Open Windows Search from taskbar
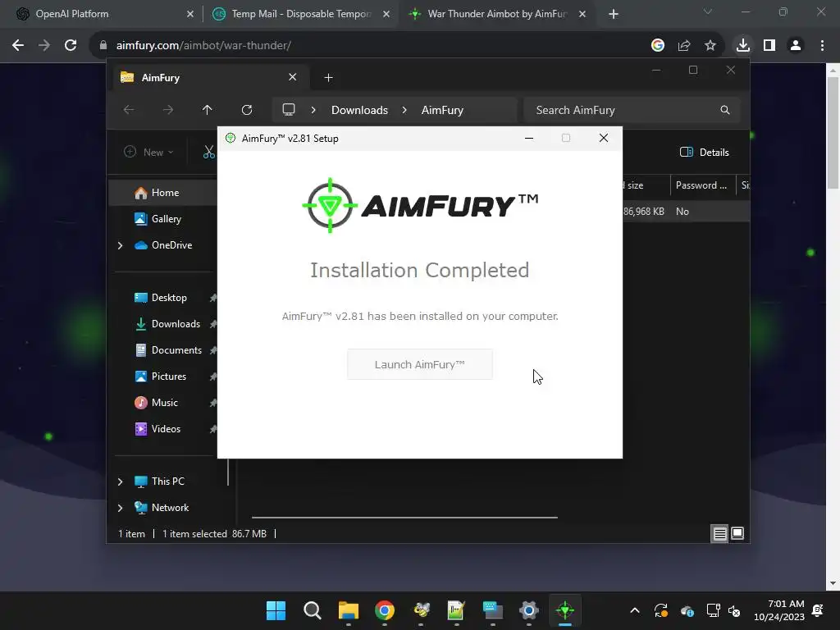840x630 pixels. click(312, 610)
